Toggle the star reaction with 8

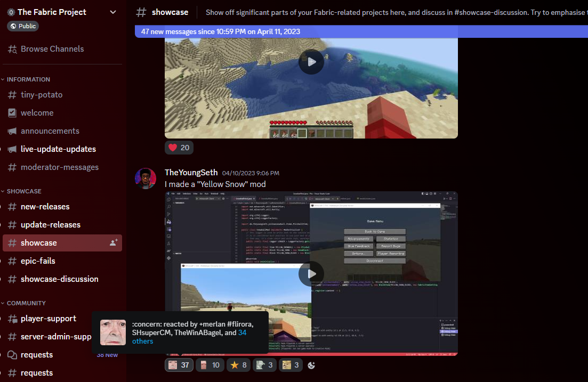click(x=238, y=365)
